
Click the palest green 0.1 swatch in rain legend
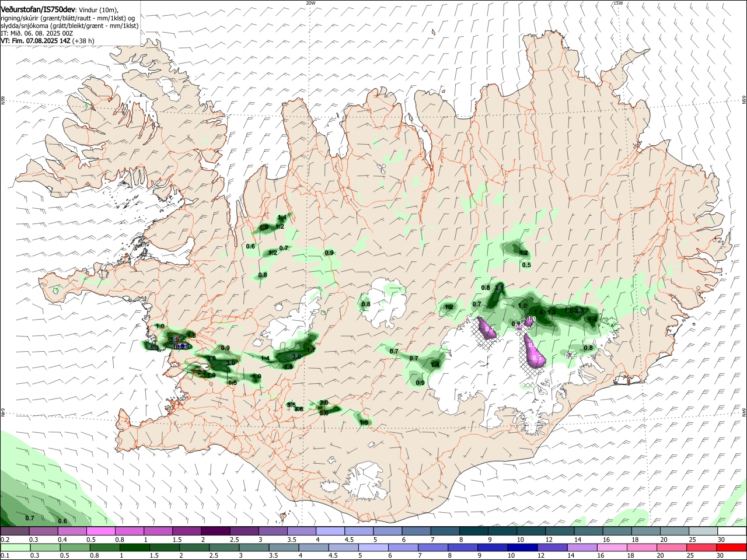click(15, 547)
